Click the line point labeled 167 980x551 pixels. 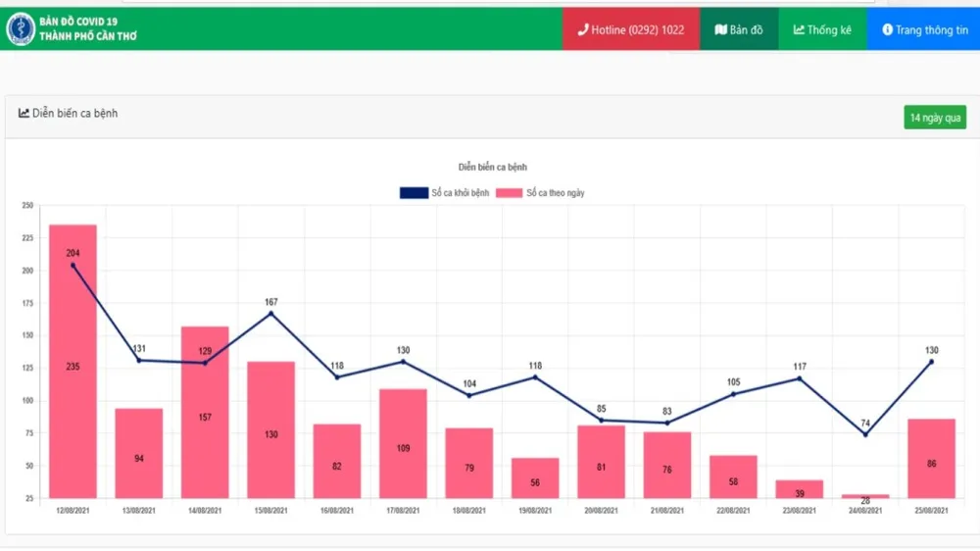270,313
